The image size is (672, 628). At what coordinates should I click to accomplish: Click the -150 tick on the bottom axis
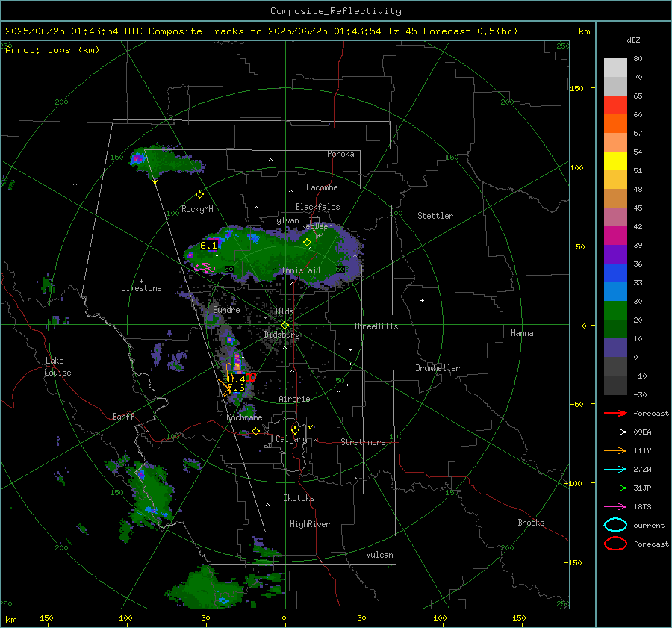[44, 618]
